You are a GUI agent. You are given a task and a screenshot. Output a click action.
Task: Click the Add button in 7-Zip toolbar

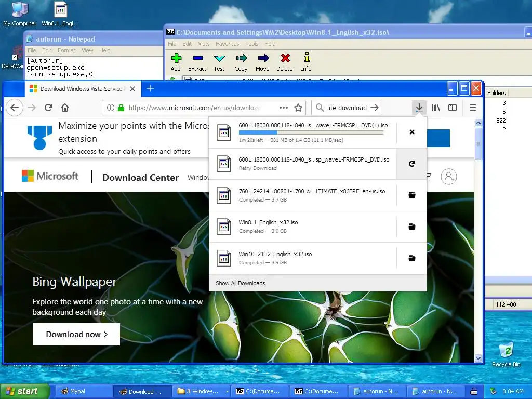[x=176, y=62]
